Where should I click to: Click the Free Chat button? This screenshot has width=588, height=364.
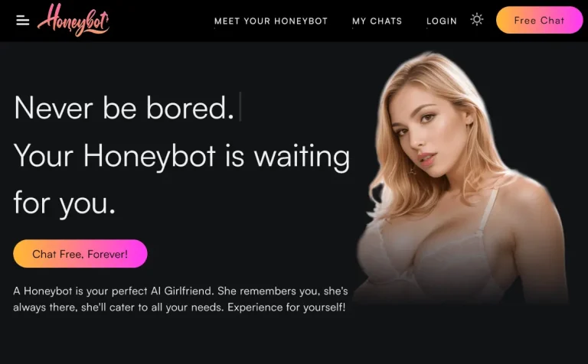point(539,20)
